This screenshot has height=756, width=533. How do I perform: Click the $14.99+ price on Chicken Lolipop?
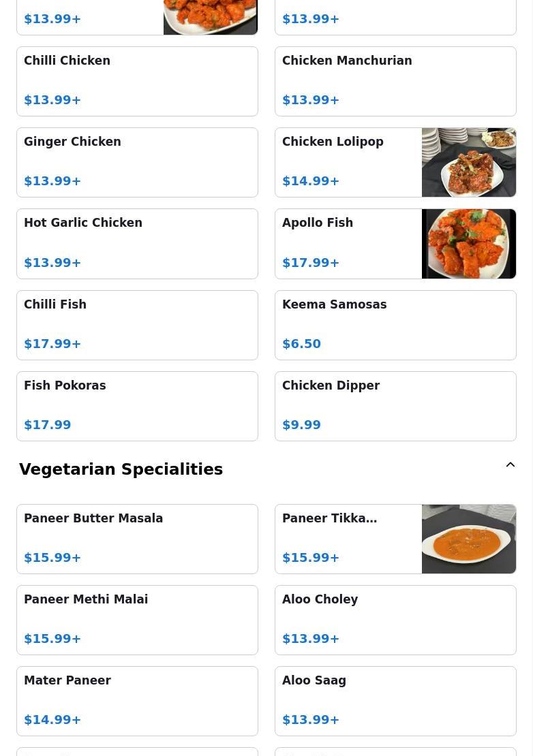coord(311,180)
